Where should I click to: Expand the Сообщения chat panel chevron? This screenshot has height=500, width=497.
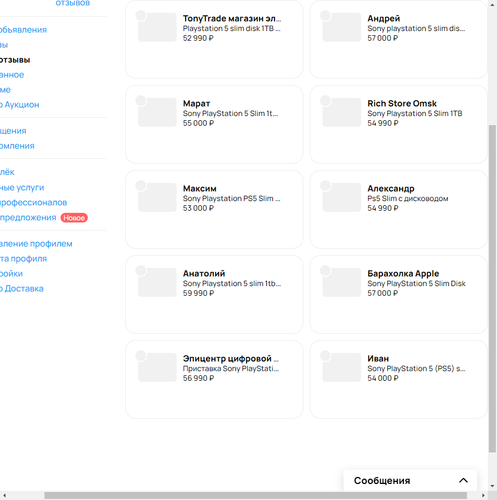point(463,480)
